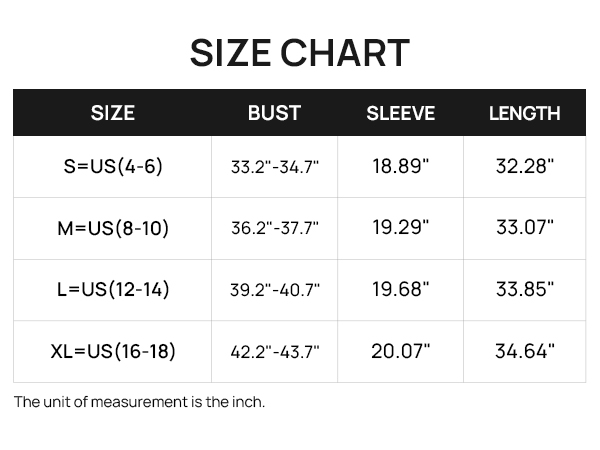600x450 pixels.
Task: Select the SLEEVE column header
Action: click(x=401, y=113)
